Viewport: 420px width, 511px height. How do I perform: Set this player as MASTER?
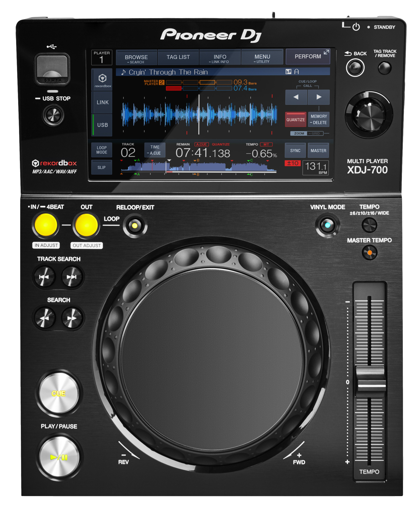click(318, 150)
